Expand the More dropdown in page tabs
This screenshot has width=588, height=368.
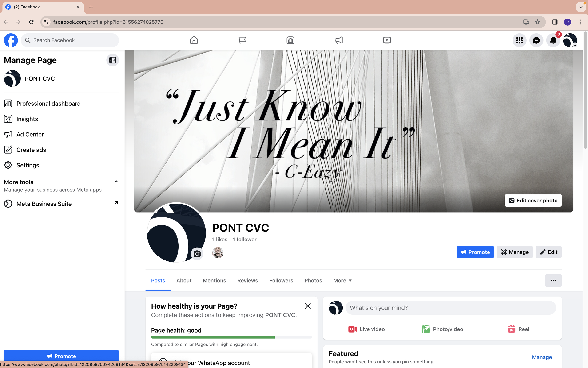coord(342,280)
